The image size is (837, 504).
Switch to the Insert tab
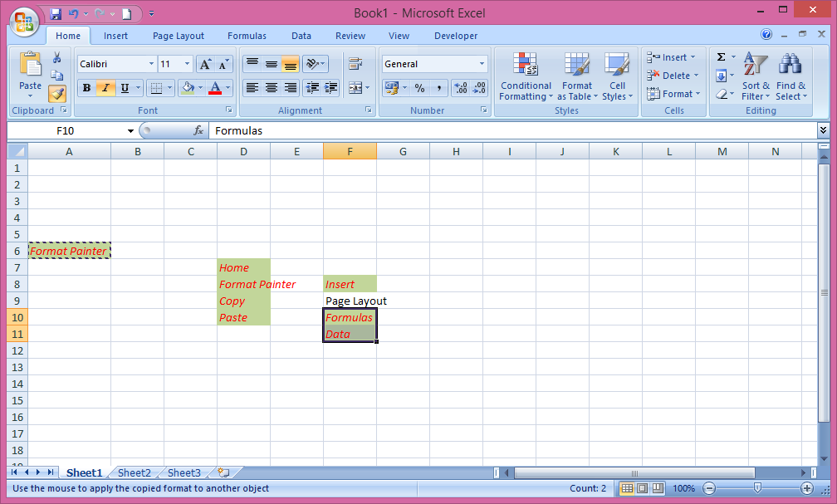click(x=116, y=36)
